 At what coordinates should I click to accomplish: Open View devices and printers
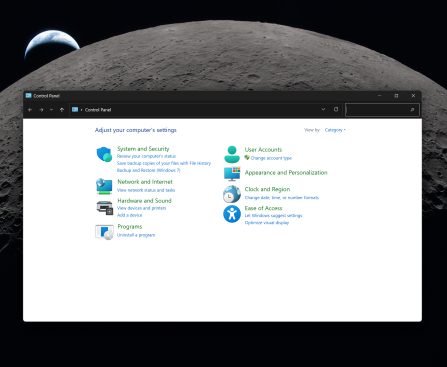[141, 208]
